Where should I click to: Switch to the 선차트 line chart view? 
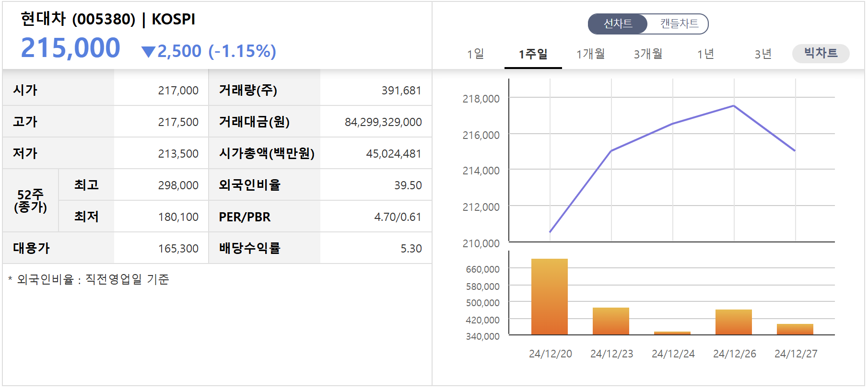[x=618, y=23]
